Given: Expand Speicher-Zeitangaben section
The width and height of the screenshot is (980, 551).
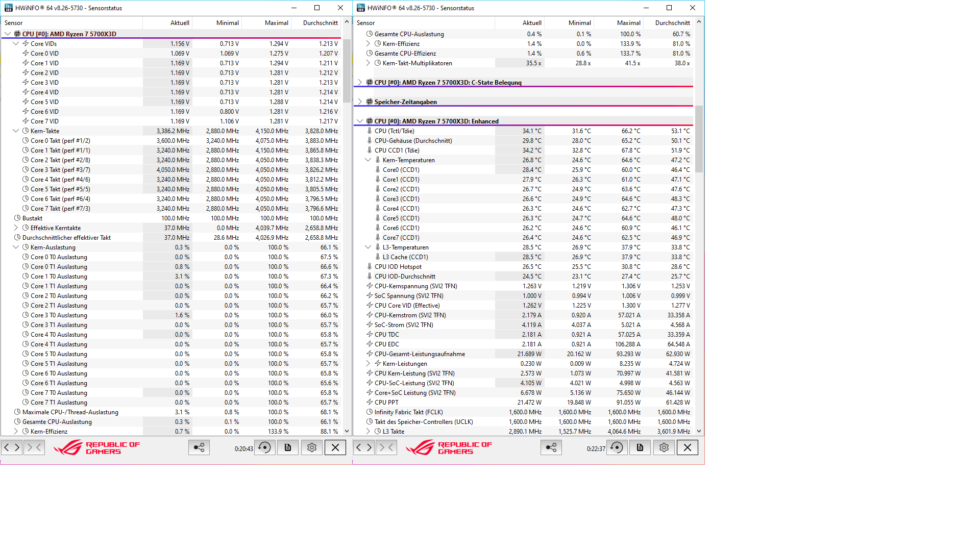Looking at the screenshot, I should point(360,102).
